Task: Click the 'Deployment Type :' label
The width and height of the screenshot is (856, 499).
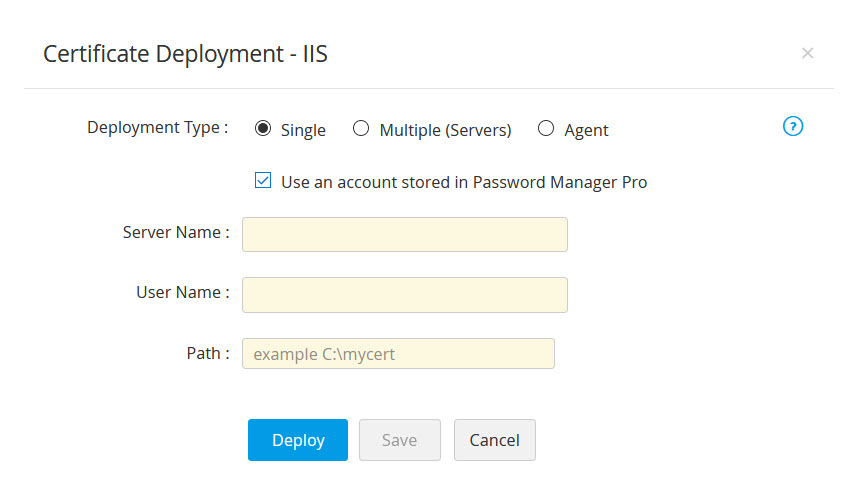Action: pos(157,128)
